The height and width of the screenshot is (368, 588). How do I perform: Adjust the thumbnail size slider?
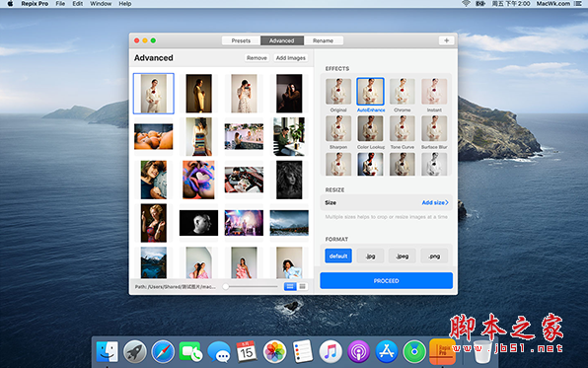click(225, 286)
